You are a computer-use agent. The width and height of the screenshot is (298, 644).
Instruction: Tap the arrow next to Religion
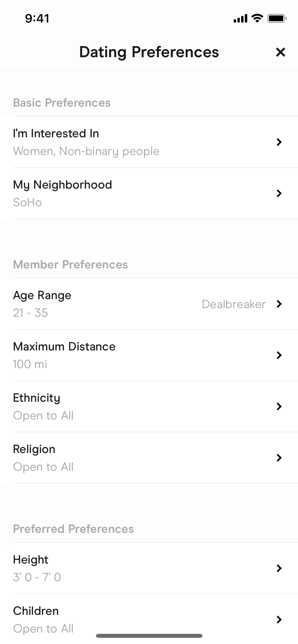(x=279, y=457)
